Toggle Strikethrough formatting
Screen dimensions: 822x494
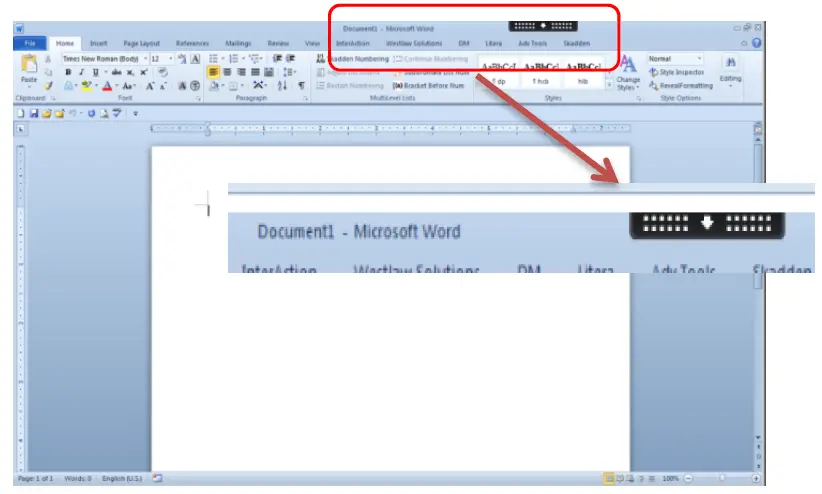pos(116,72)
